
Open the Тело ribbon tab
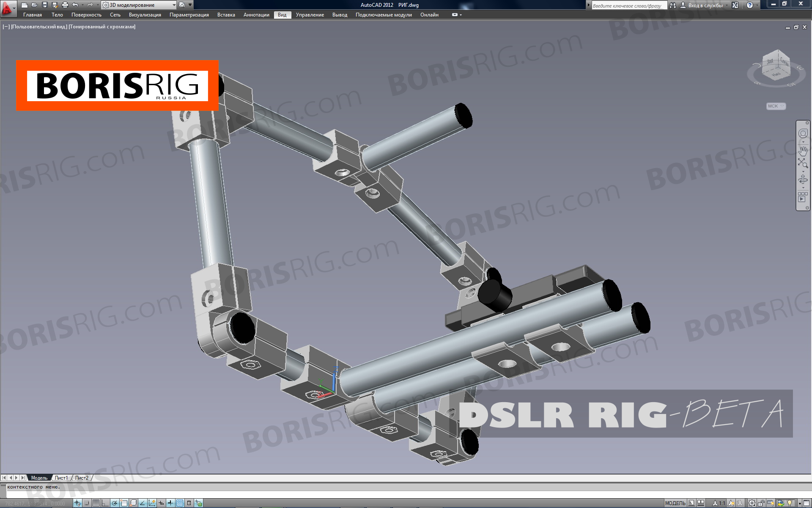pyautogui.click(x=57, y=15)
